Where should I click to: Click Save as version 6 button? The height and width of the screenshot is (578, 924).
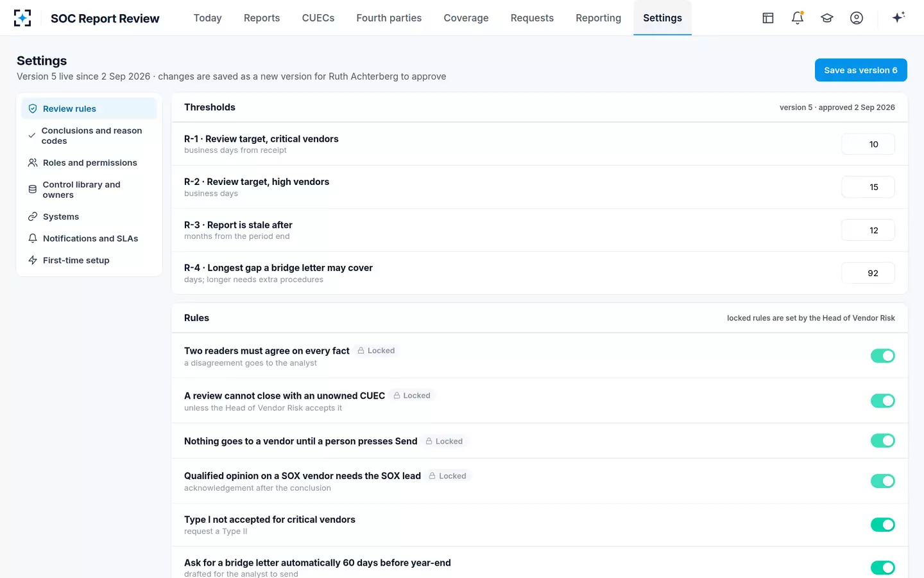tap(860, 70)
